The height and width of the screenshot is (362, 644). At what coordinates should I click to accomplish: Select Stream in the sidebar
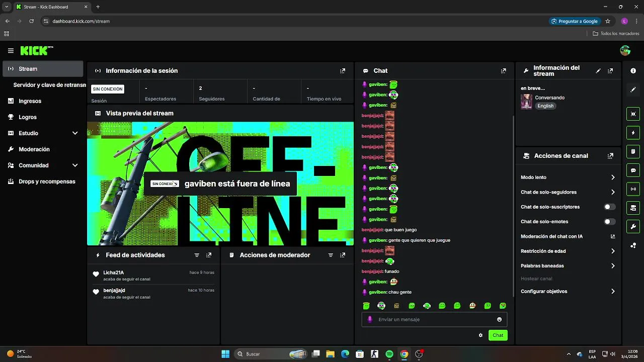(43, 69)
